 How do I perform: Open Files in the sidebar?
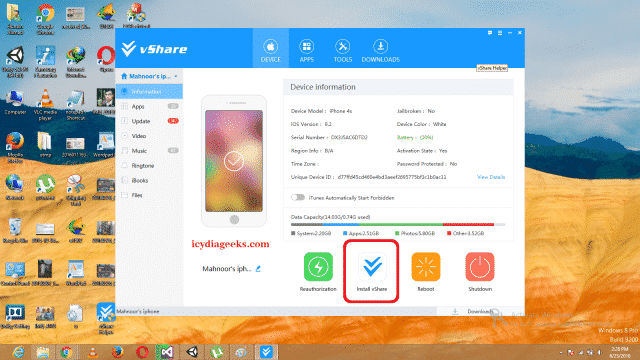[149, 195]
